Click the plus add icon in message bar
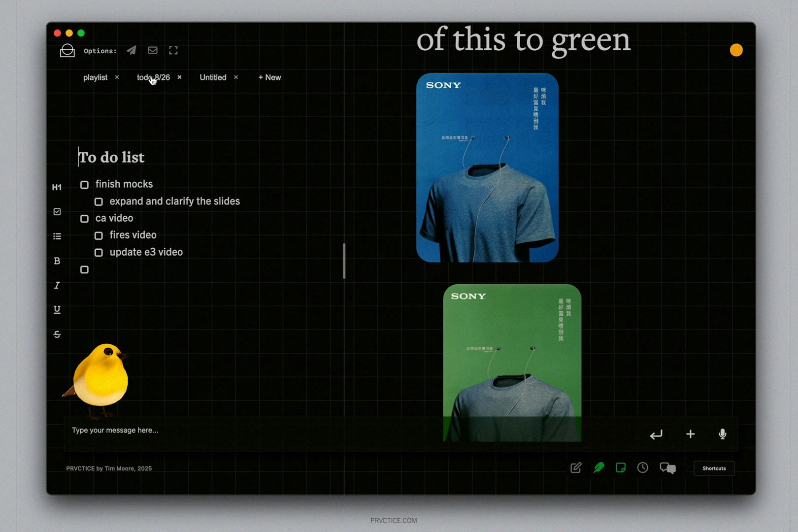The height and width of the screenshot is (532, 798). 691,434
